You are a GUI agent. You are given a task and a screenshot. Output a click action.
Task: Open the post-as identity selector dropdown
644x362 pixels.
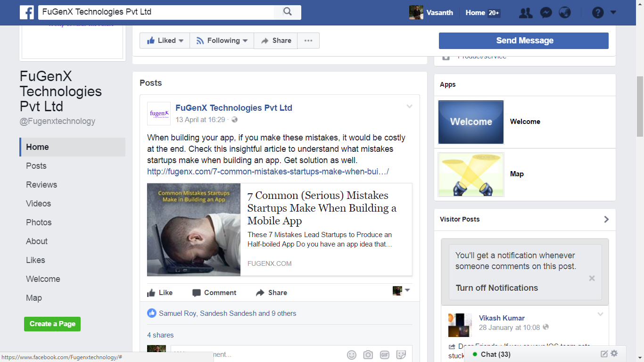(x=401, y=291)
